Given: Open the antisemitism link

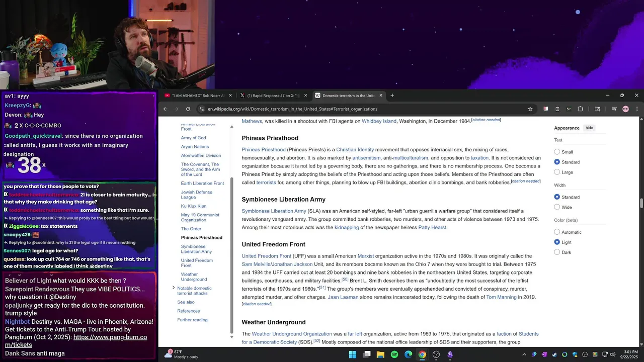Looking at the screenshot, I should (x=366, y=158).
